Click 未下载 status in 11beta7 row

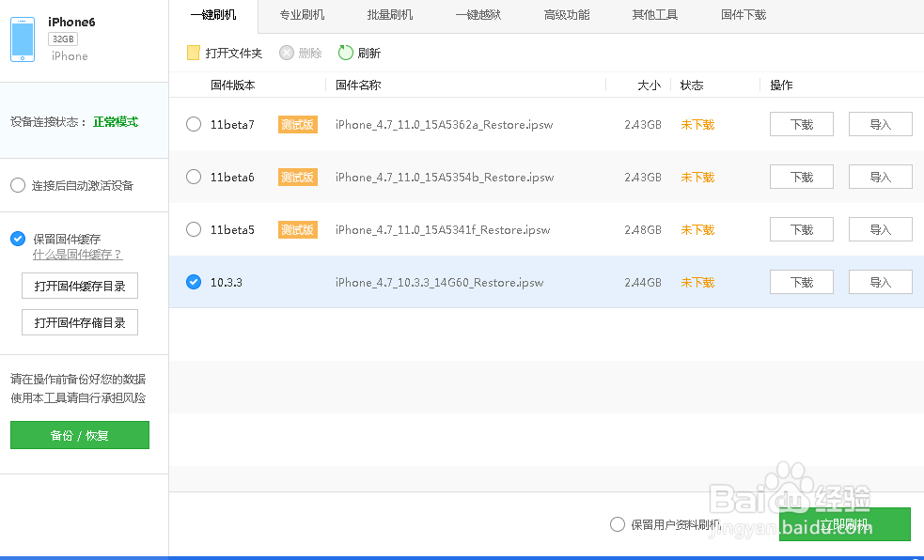697,125
